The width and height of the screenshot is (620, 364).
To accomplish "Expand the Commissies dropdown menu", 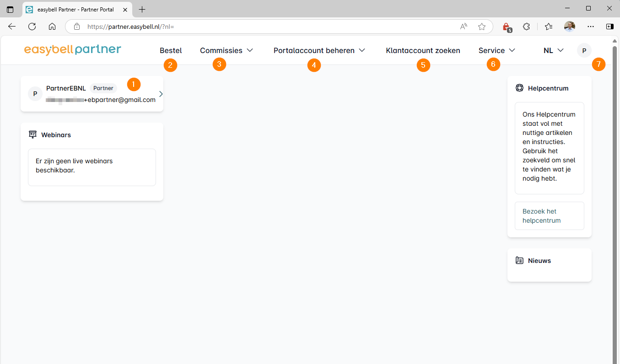I will (226, 50).
